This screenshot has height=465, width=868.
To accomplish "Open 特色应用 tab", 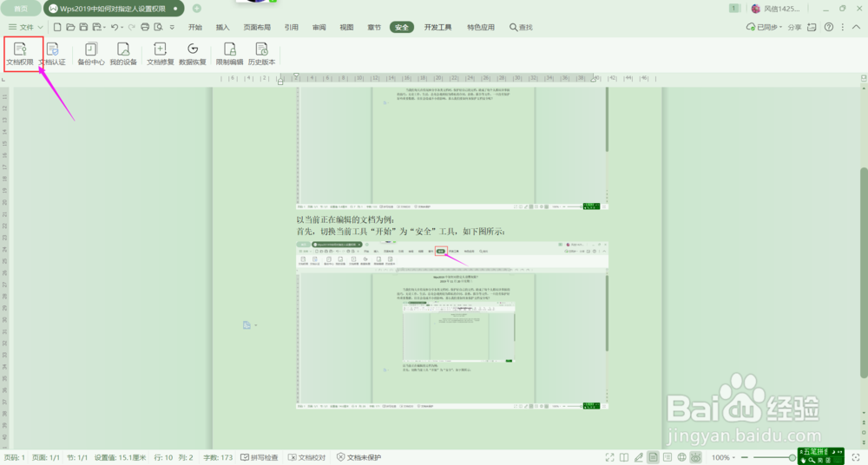I will point(481,27).
